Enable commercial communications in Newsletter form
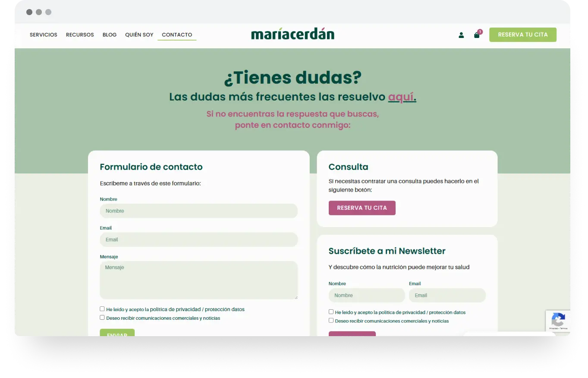Viewport: 588px width, 378px height. point(331,321)
